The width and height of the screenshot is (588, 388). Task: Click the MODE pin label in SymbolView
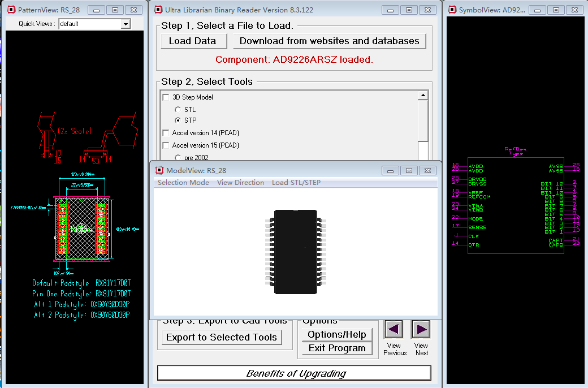pos(475,219)
